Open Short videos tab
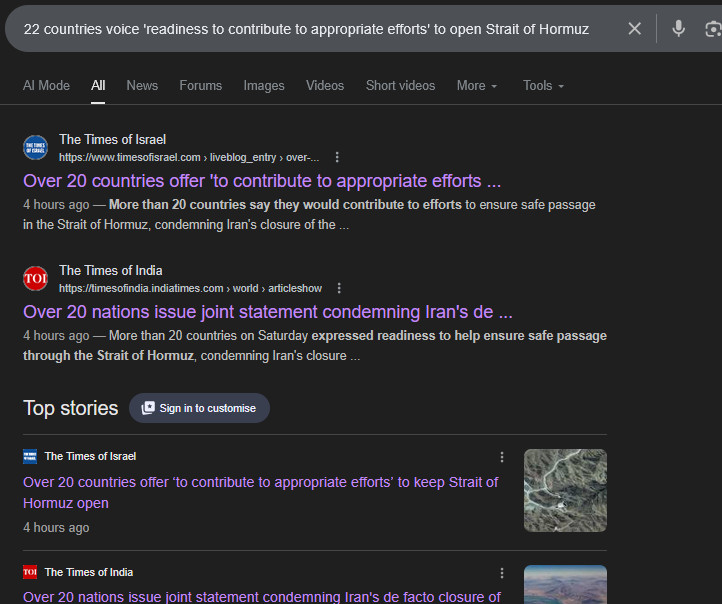Screen dimensions: 722x604 click(401, 86)
